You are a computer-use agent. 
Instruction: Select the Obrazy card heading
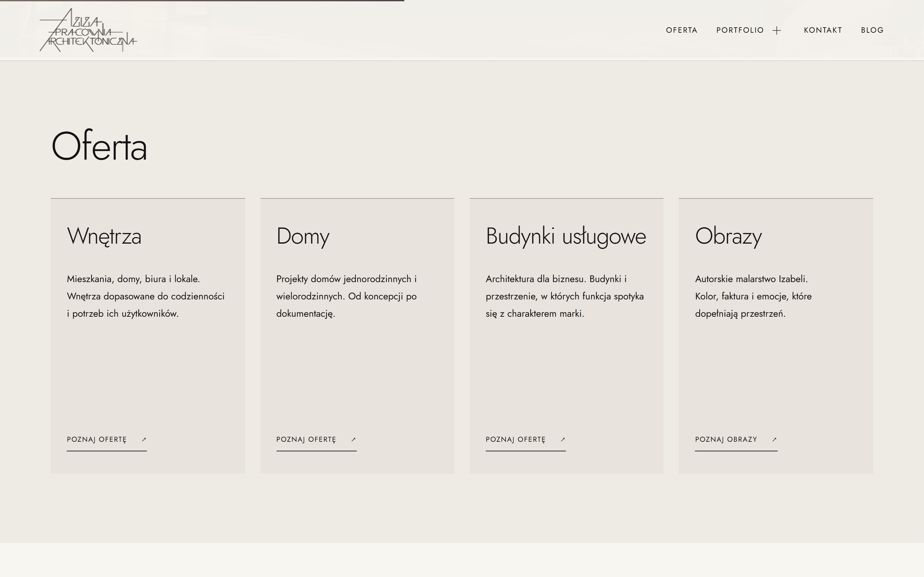[728, 236]
